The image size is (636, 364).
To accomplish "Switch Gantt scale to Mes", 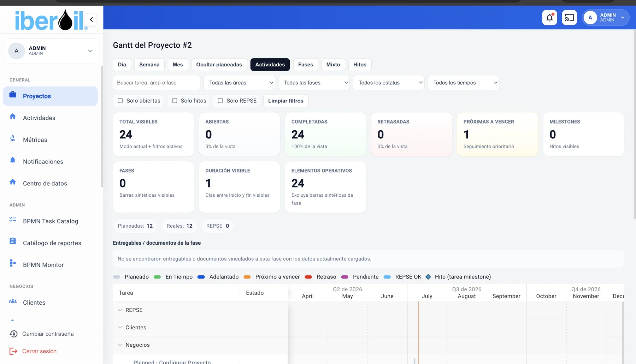I will pos(178,65).
